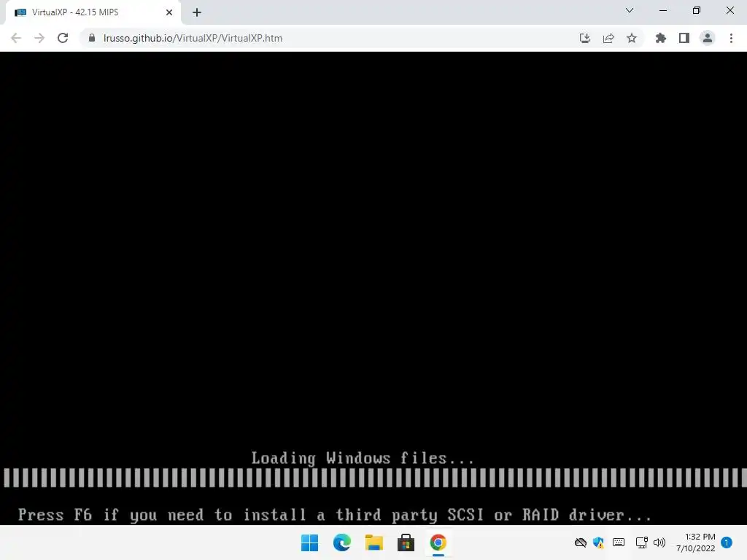Share this page
The image size is (747, 560).
tap(608, 38)
